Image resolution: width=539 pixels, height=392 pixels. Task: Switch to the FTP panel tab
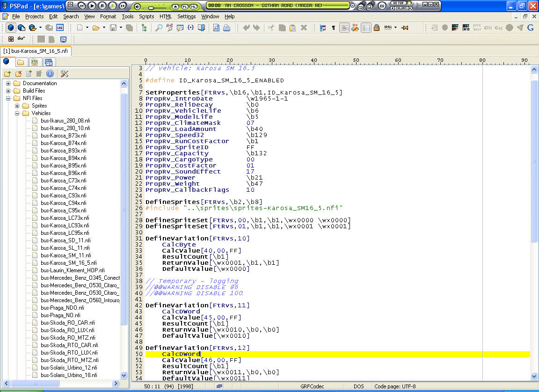click(x=35, y=62)
